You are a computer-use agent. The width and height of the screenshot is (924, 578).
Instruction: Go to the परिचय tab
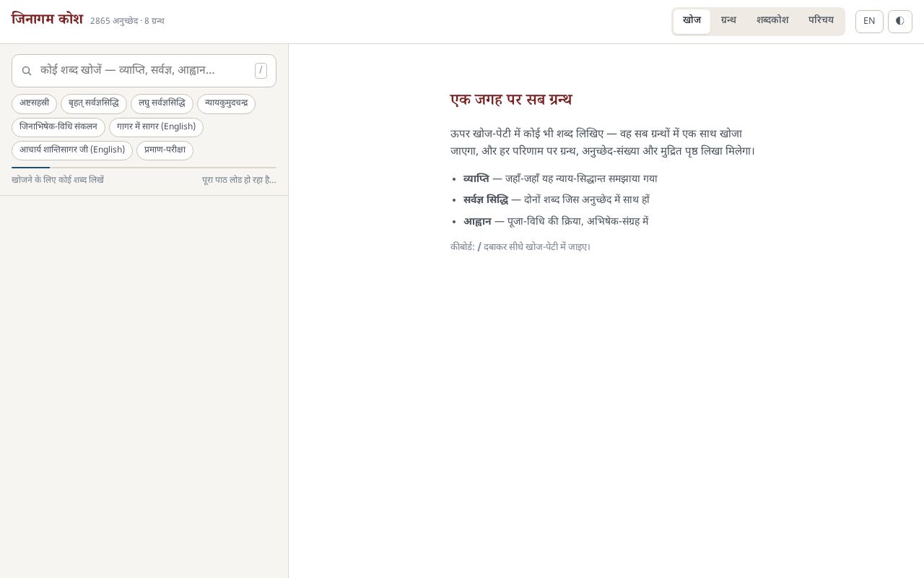[821, 21]
